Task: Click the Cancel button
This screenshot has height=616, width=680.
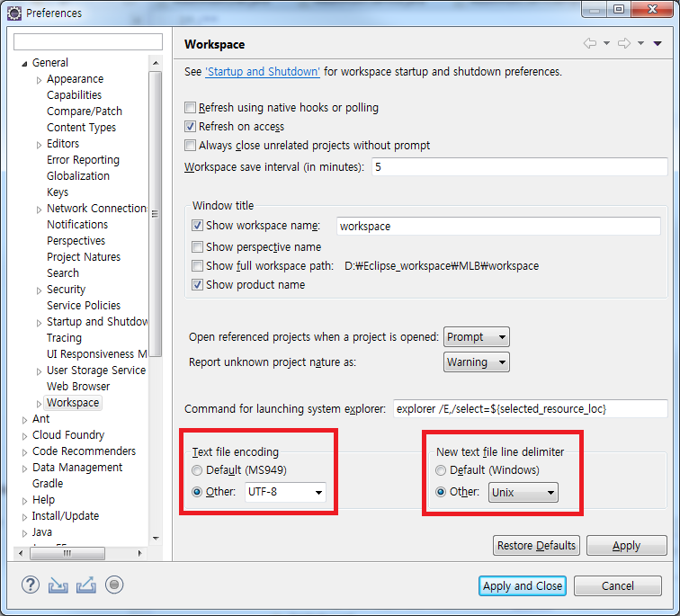Action: point(618,586)
